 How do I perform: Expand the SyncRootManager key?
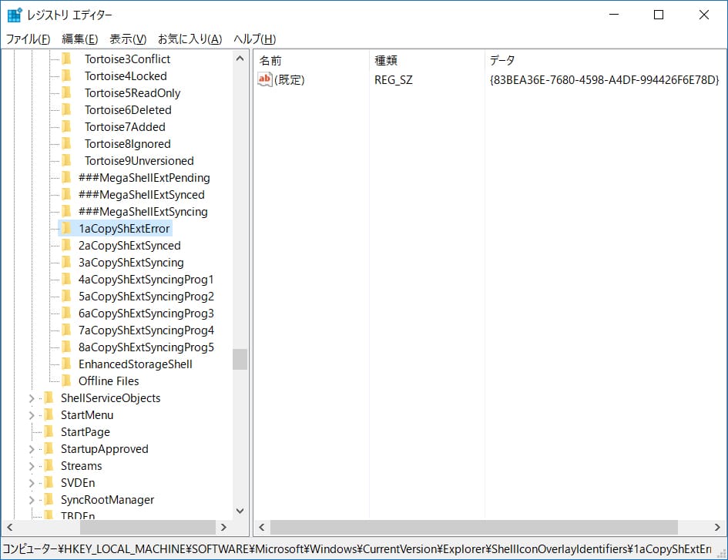32,500
